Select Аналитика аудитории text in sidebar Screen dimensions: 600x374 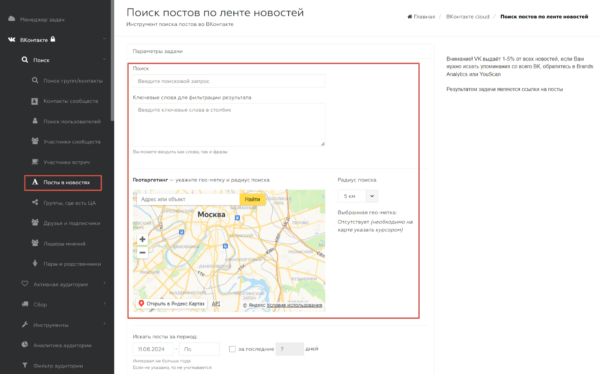(62, 345)
